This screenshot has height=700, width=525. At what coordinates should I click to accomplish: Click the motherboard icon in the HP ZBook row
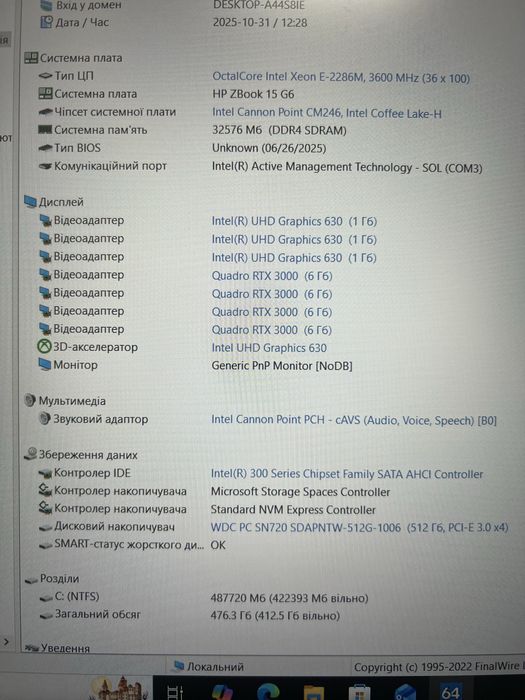pyautogui.click(x=46, y=94)
